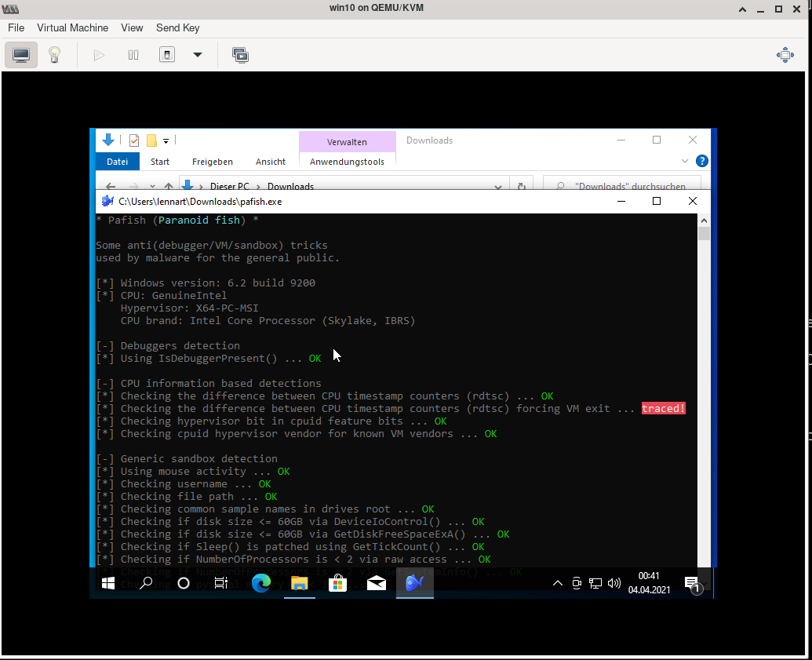Image resolution: width=812 pixels, height=660 pixels.
Task: Click the Checking username line
Action: 184,484
